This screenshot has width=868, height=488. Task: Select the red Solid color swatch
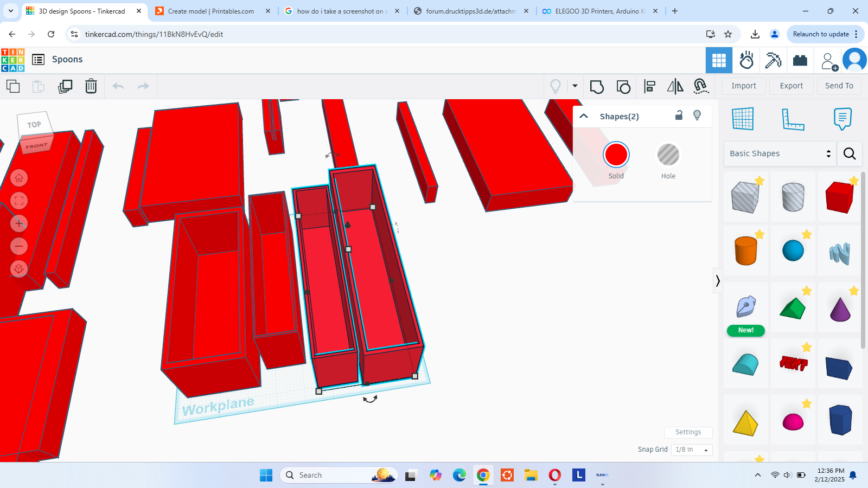click(616, 155)
